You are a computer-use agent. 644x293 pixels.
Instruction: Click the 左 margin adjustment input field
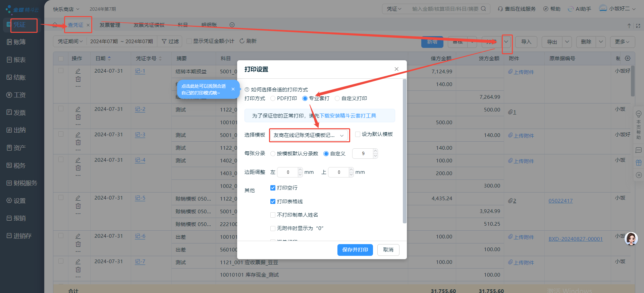click(x=288, y=172)
